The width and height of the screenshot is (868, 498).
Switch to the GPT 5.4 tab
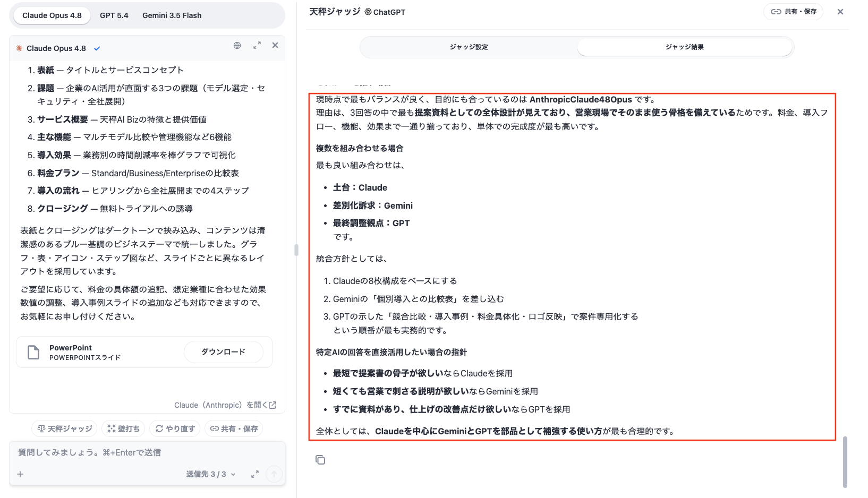[x=114, y=15]
